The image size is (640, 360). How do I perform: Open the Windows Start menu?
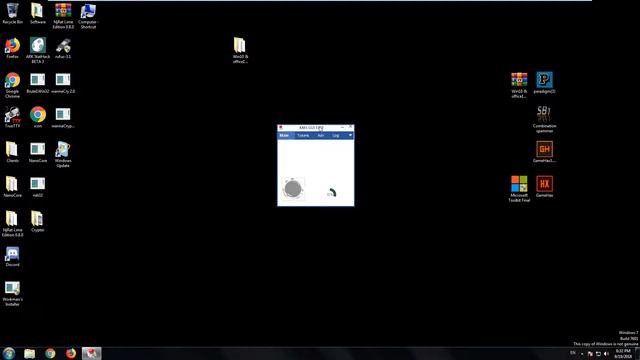click(x=9, y=353)
